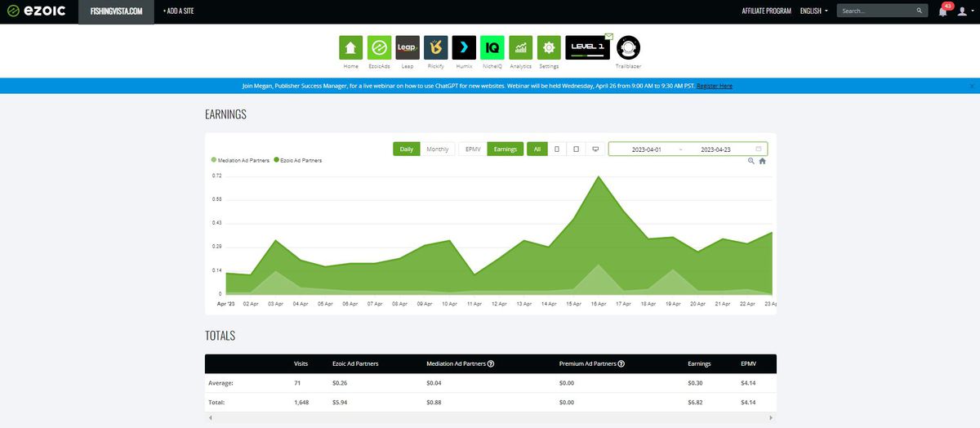Filter by tablet device
This screenshot has height=428, width=980.
(x=576, y=149)
